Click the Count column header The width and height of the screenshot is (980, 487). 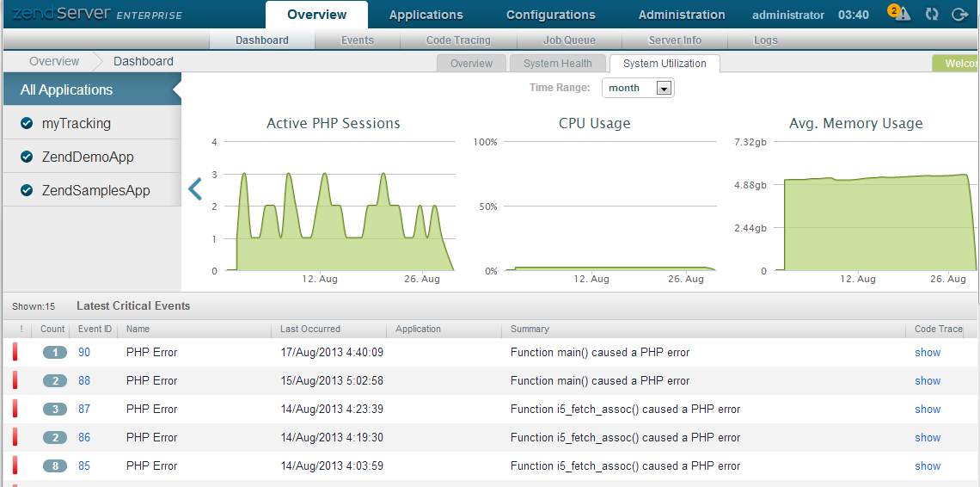[x=52, y=329]
